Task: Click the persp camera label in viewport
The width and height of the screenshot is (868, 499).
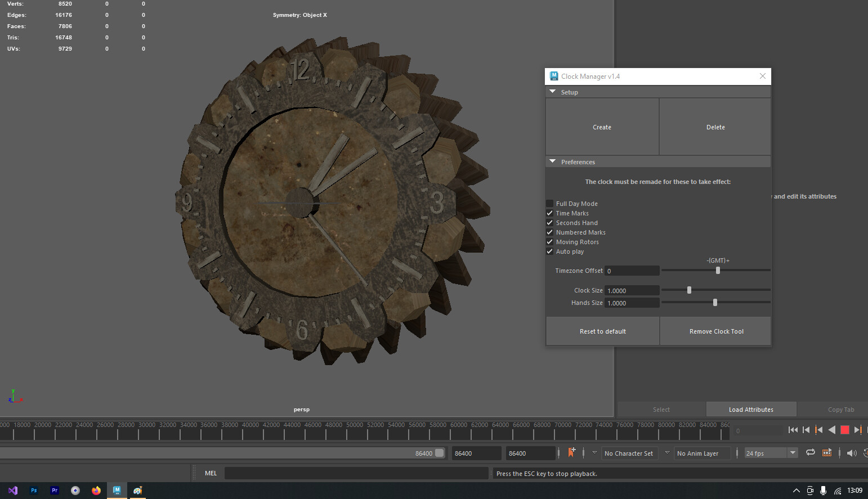Action: click(x=301, y=410)
